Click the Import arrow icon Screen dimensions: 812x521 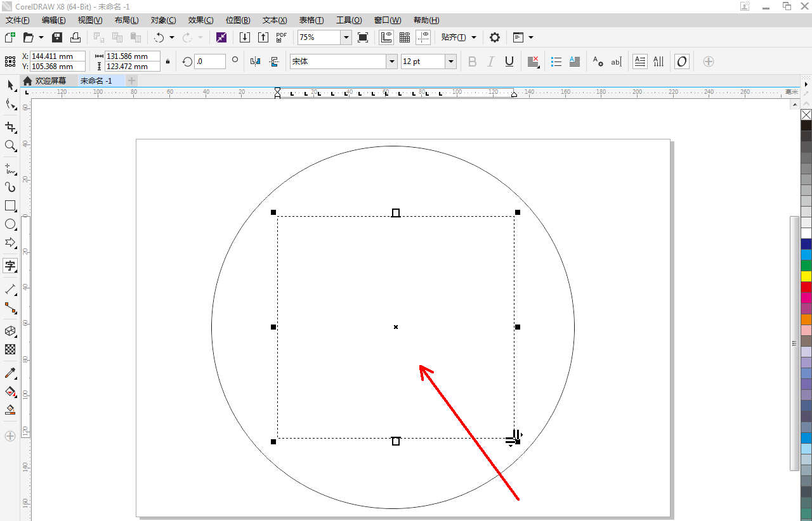coord(244,37)
